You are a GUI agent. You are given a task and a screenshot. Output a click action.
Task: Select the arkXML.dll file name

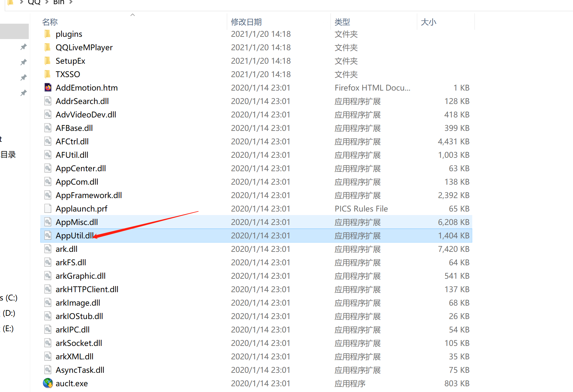(x=75, y=356)
